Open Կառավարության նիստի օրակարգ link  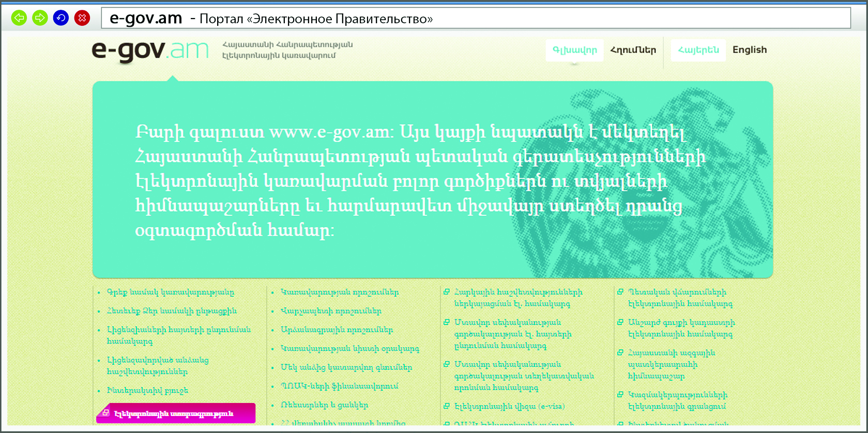coord(350,349)
